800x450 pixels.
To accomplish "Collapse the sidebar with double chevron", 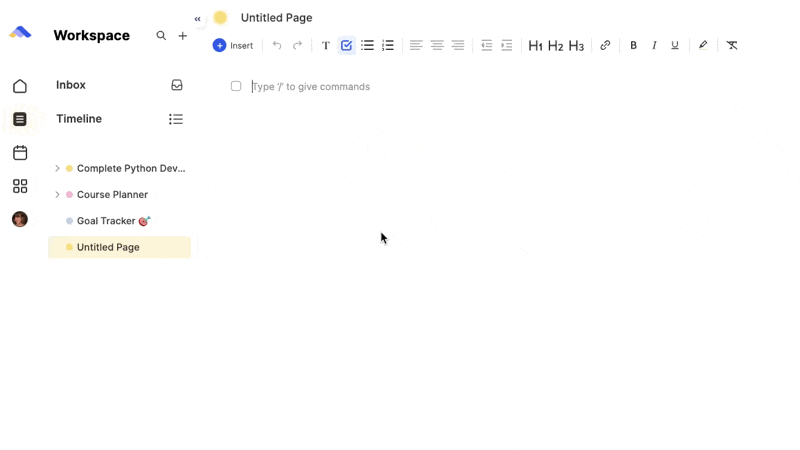I will click(197, 19).
